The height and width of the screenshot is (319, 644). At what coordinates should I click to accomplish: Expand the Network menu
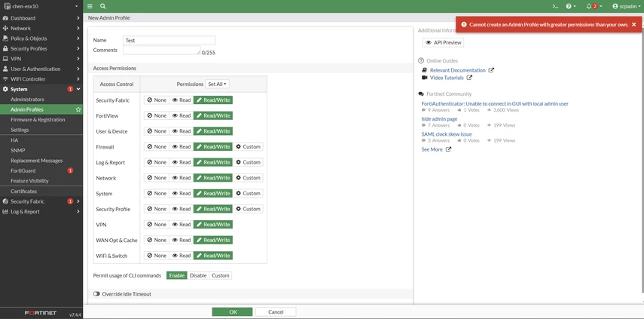[x=41, y=29]
